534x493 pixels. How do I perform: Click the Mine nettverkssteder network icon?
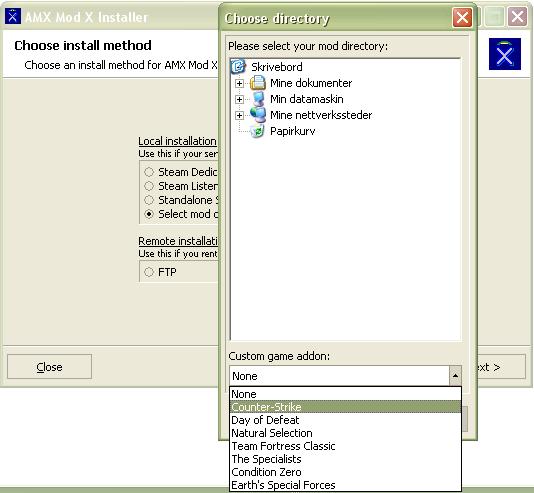[258, 115]
